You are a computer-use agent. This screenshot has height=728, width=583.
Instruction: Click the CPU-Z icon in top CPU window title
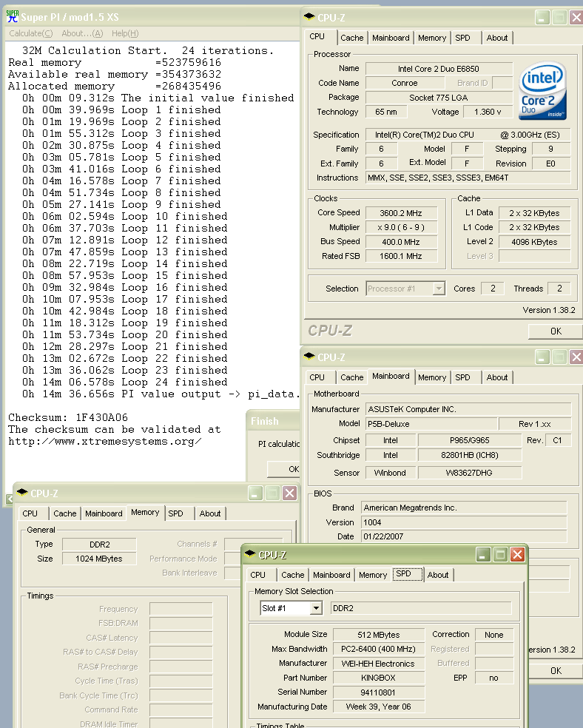(309, 17)
